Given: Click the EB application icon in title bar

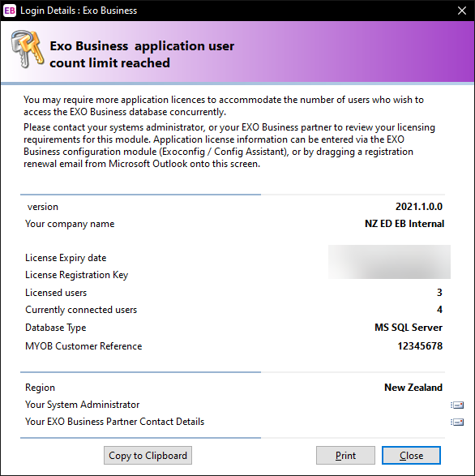Looking at the screenshot, I should pyautogui.click(x=10, y=11).
